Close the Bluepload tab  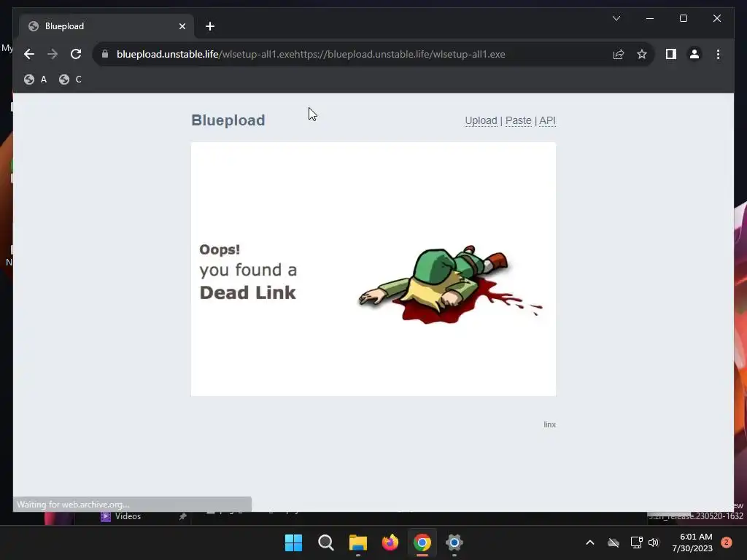coord(182,26)
